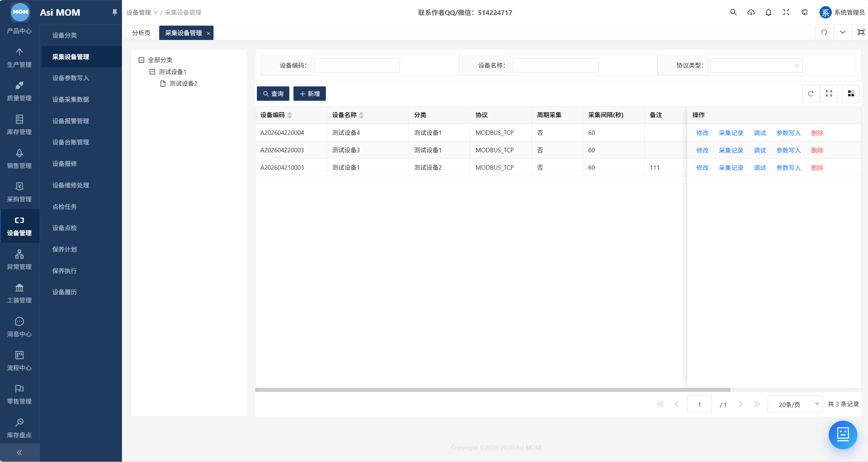The image size is (868, 462).
Task: Open the 协议类型 dropdown
Action: 756,65
